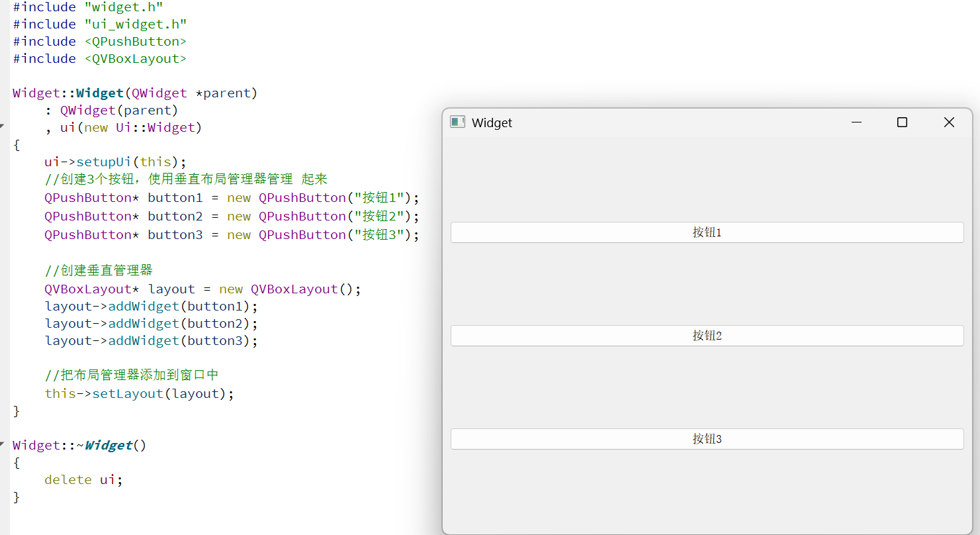Click the code line #include <QPushButton>
This screenshot has width=980, height=535.
point(100,41)
